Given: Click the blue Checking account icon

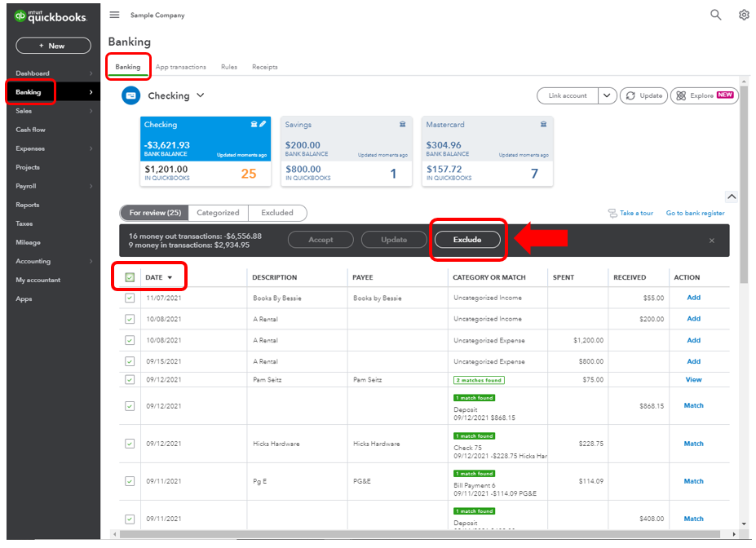Looking at the screenshot, I should [x=130, y=95].
